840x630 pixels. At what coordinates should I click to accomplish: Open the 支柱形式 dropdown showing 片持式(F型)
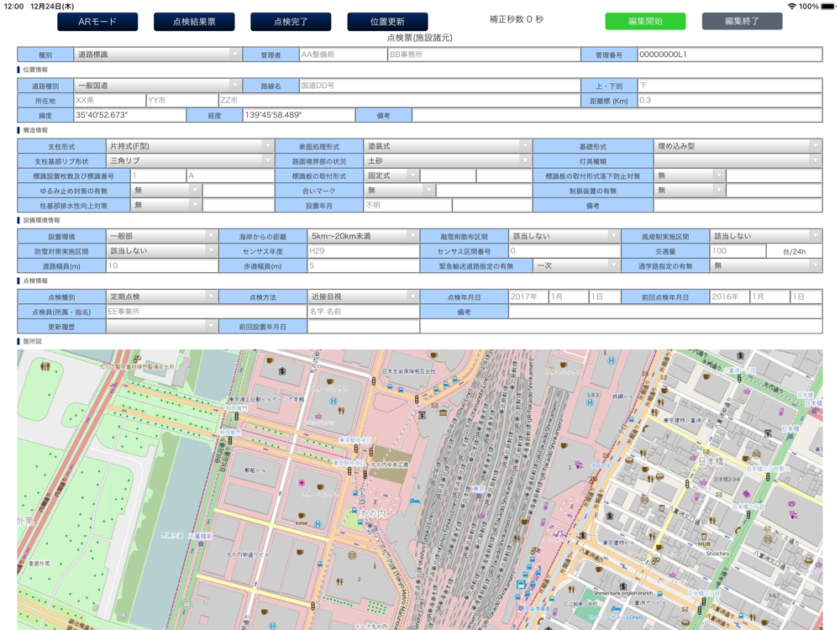(190, 146)
